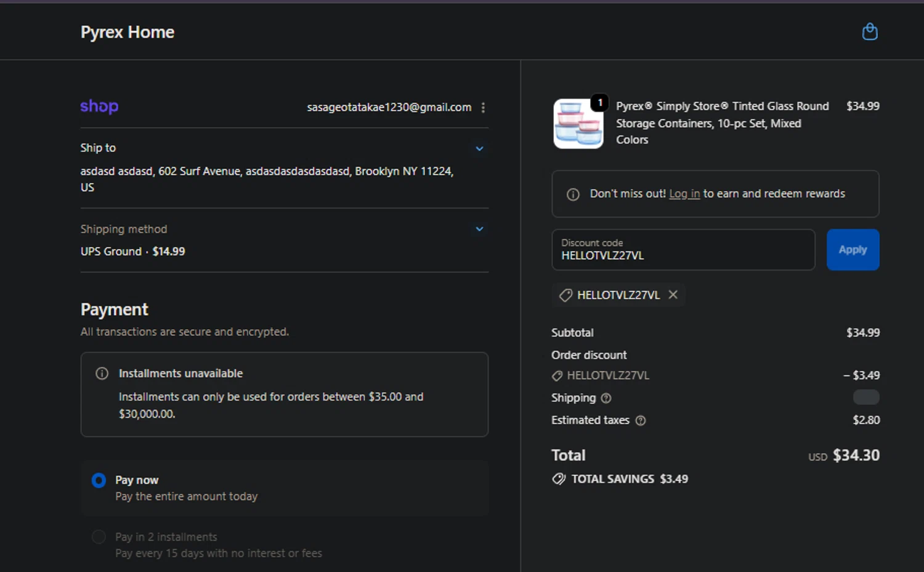The width and height of the screenshot is (924, 572).
Task: Click the Installments unavailable info icon
Action: click(x=102, y=374)
